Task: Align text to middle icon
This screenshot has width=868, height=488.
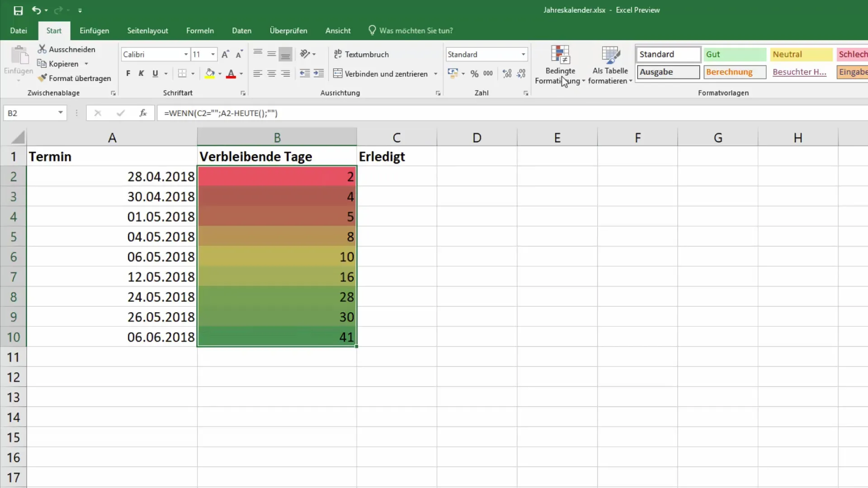Action: click(271, 54)
